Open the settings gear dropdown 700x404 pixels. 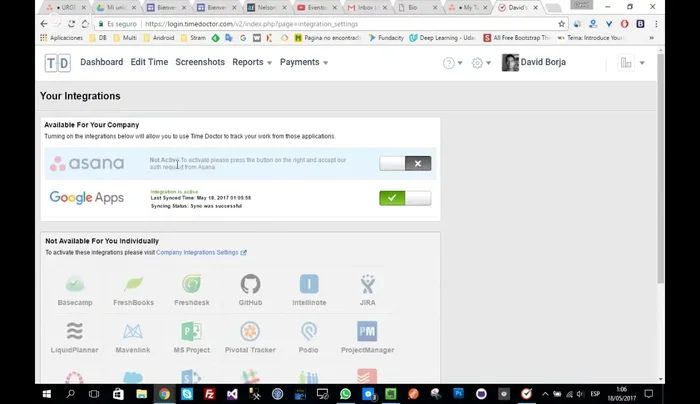tap(481, 63)
